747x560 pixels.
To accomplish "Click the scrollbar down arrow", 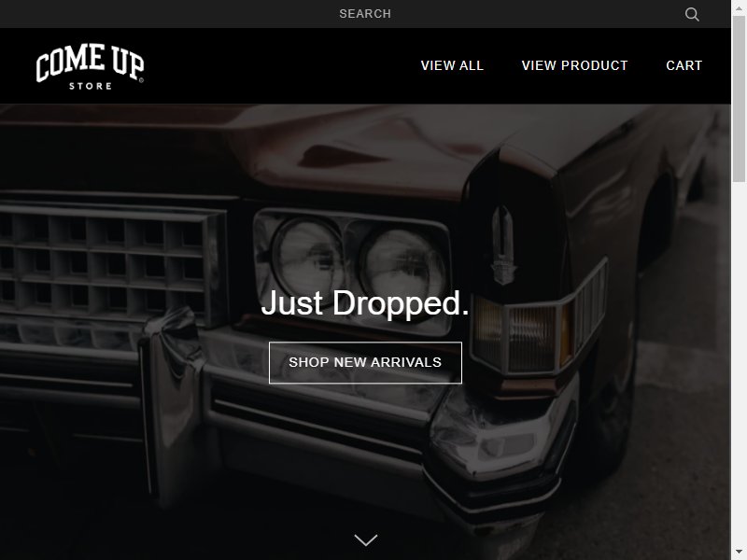I will [739, 554].
